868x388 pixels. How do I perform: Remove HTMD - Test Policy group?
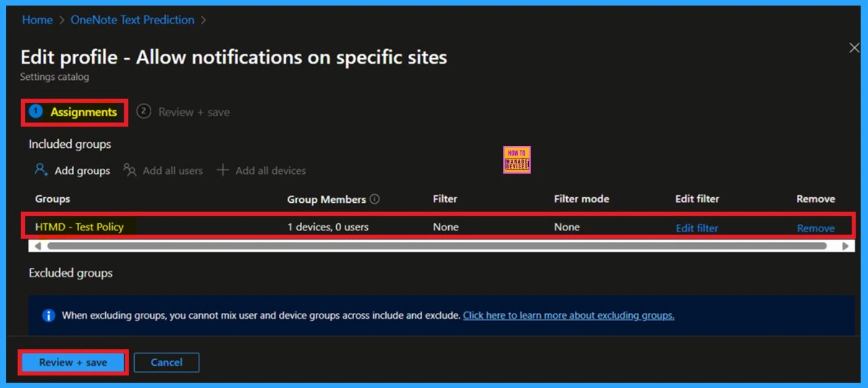point(816,228)
